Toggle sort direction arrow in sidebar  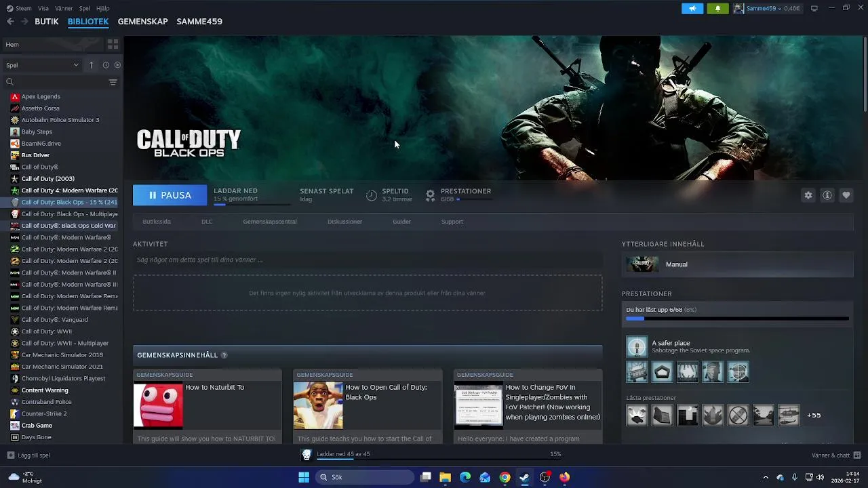92,65
